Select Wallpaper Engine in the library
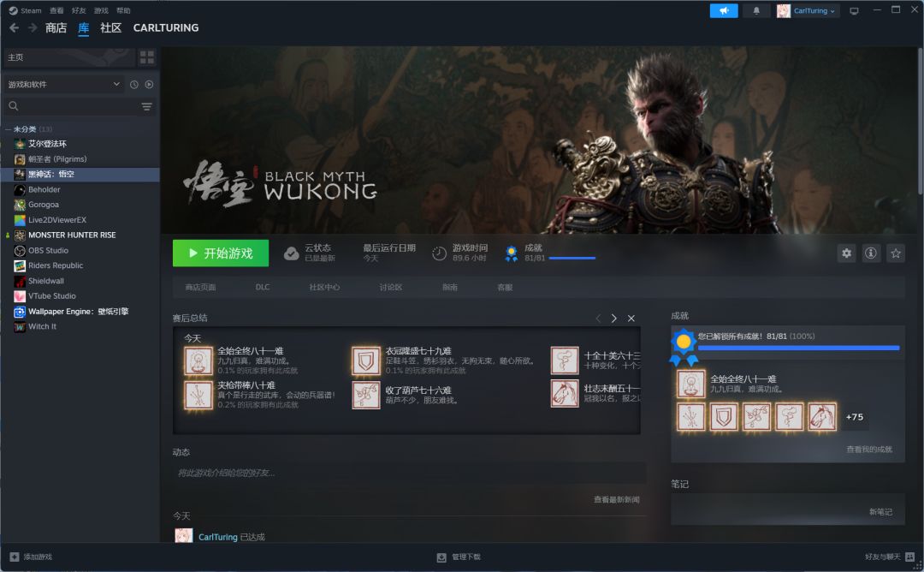 (80, 312)
